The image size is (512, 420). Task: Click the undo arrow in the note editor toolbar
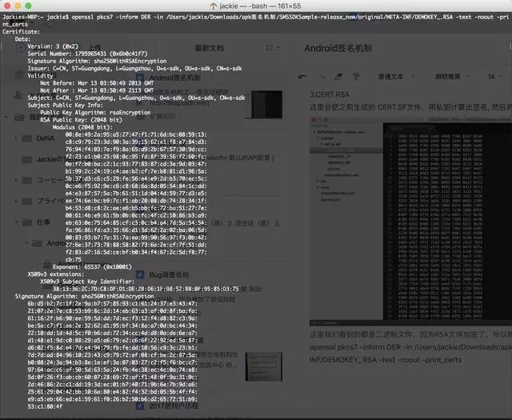click(302, 77)
